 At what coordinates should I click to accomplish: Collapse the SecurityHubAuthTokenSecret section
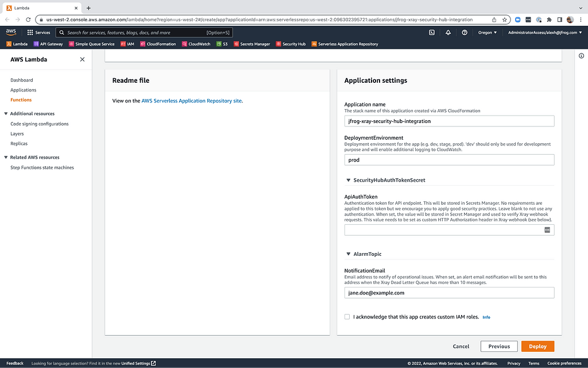348,180
